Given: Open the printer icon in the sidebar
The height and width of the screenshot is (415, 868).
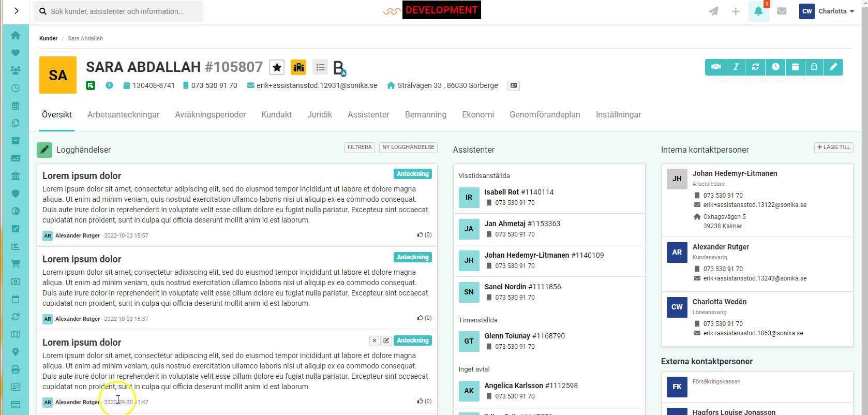Looking at the screenshot, I should 16,369.
